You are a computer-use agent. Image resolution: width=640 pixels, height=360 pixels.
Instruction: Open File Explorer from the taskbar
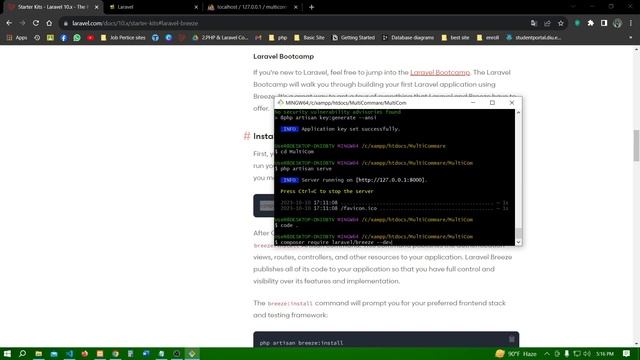point(38,353)
